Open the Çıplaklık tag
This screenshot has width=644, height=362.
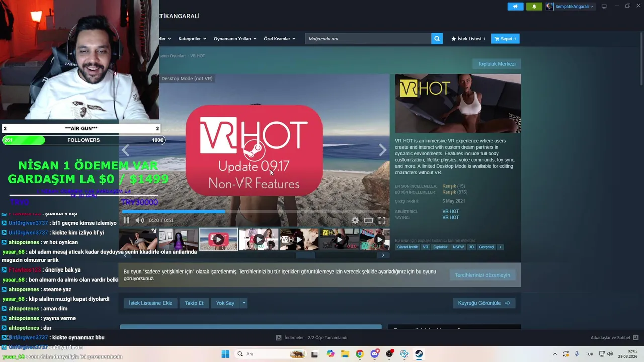440,247
